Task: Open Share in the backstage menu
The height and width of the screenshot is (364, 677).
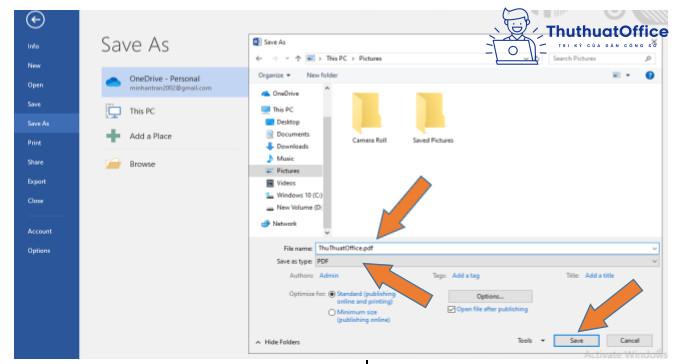Action: 35,162
